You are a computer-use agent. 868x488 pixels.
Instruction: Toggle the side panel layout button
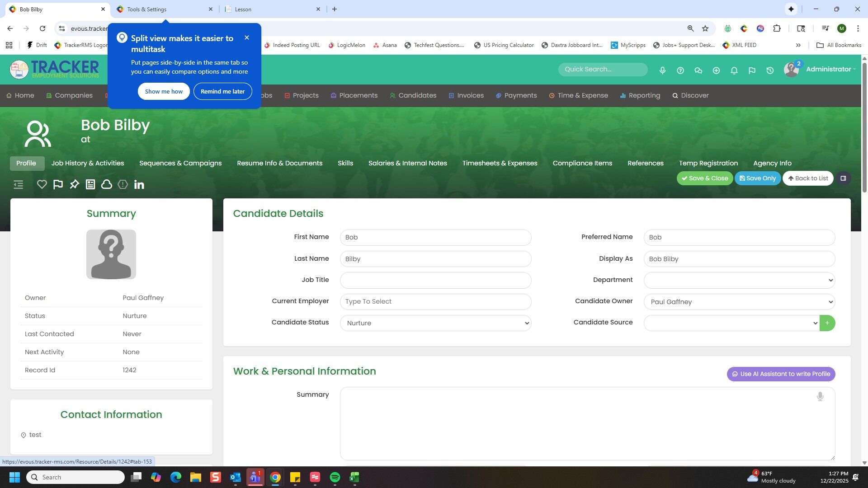pyautogui.click(x=843, y=178)
